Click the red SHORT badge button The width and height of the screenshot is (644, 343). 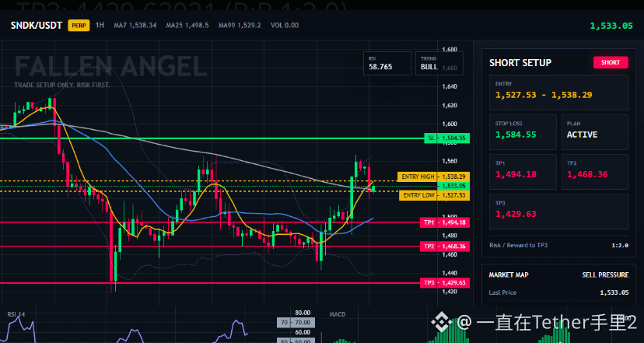(611, 62)
